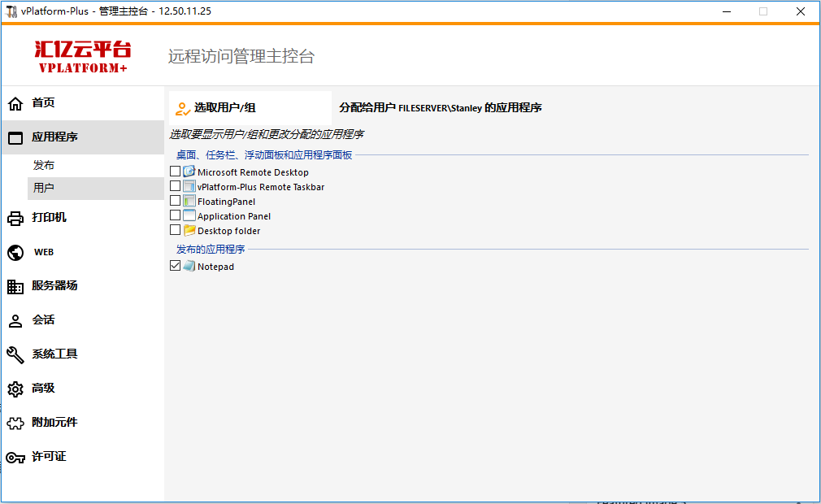Toggle the FloatingPanel checkbox
Image resolution: width=821 pixels, height=504 pixels.
176,201
